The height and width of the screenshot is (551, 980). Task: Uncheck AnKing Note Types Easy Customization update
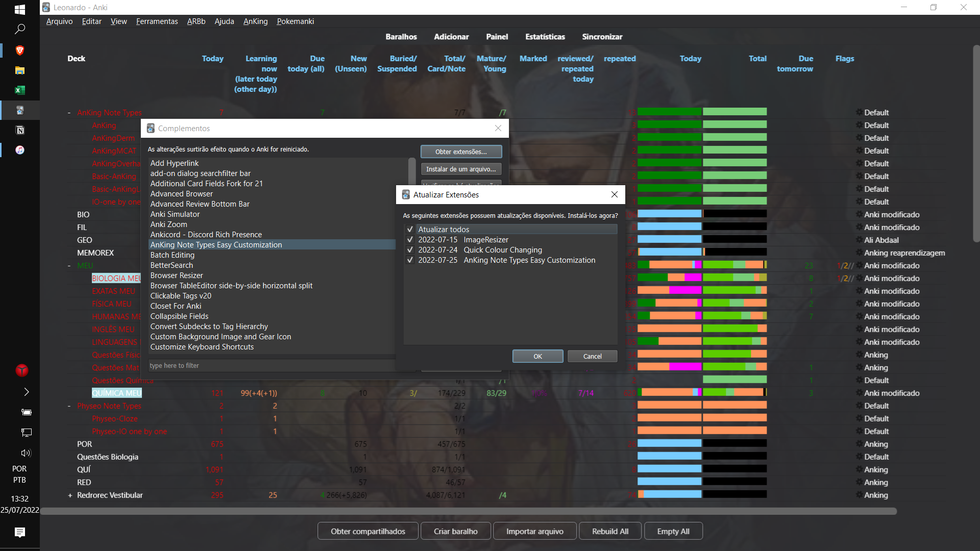coord(410,260)
